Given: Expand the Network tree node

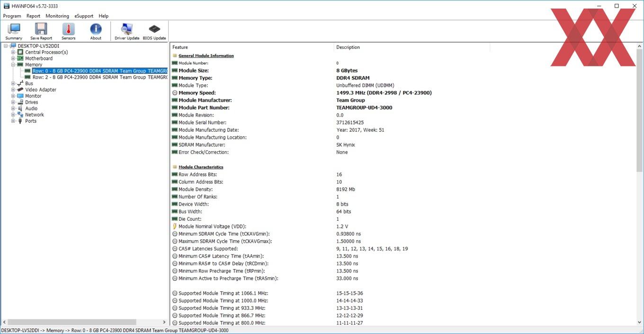Looking at the screenshot, I should [x=13, y=115].
